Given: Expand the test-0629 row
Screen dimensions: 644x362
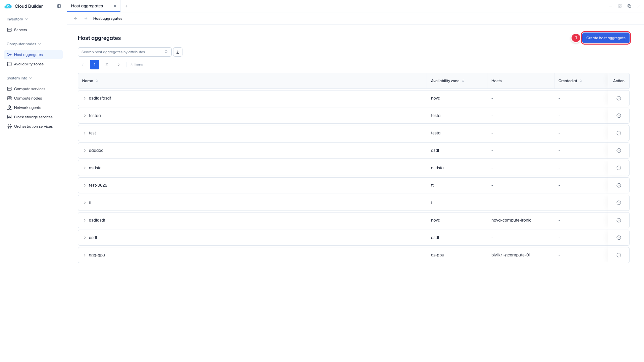Looking at the screenshot, I should pyautogui.click(x=85, y=185).
